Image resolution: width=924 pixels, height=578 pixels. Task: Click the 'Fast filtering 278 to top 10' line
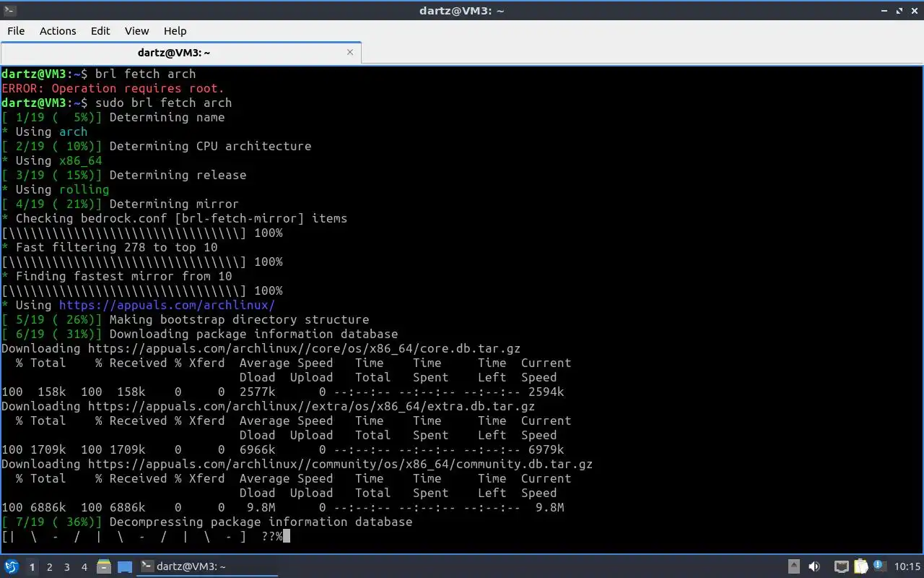[x=110, y=247]
